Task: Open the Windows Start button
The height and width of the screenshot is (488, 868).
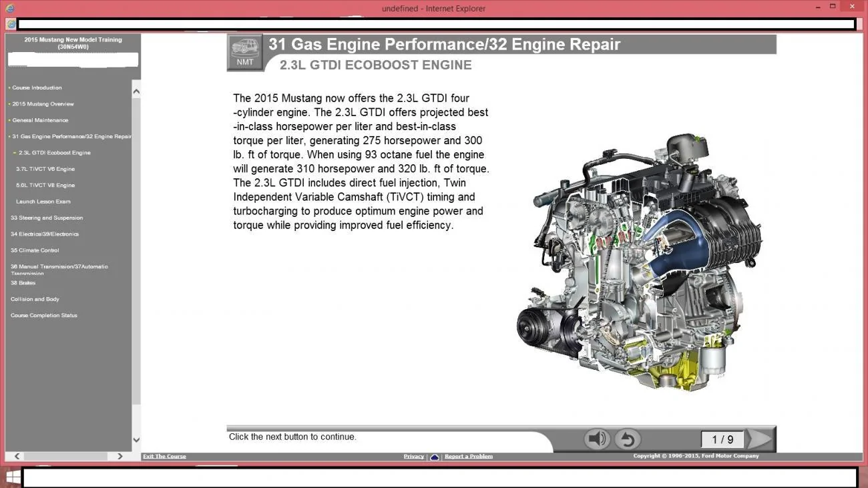Action: (x=12, y=477)
